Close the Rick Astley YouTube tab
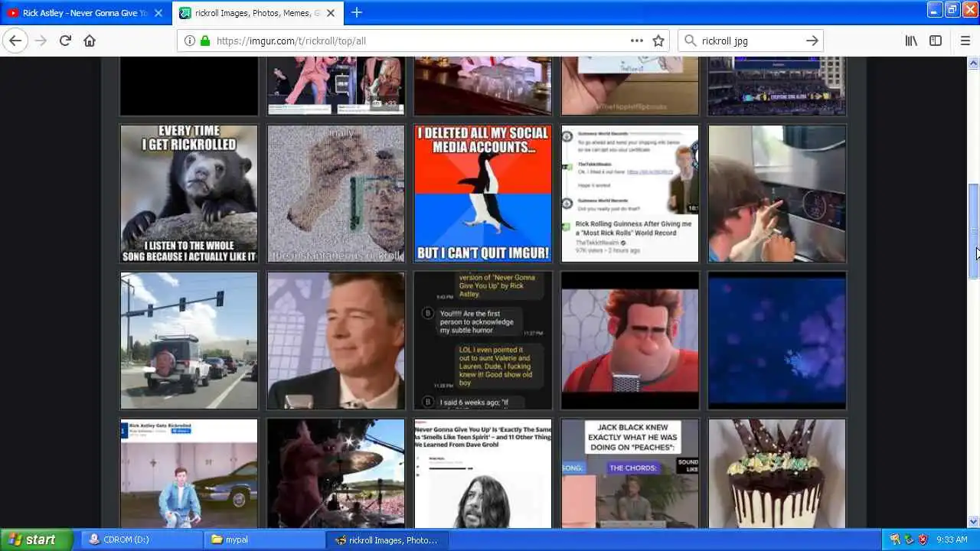 tap(158, 13)
